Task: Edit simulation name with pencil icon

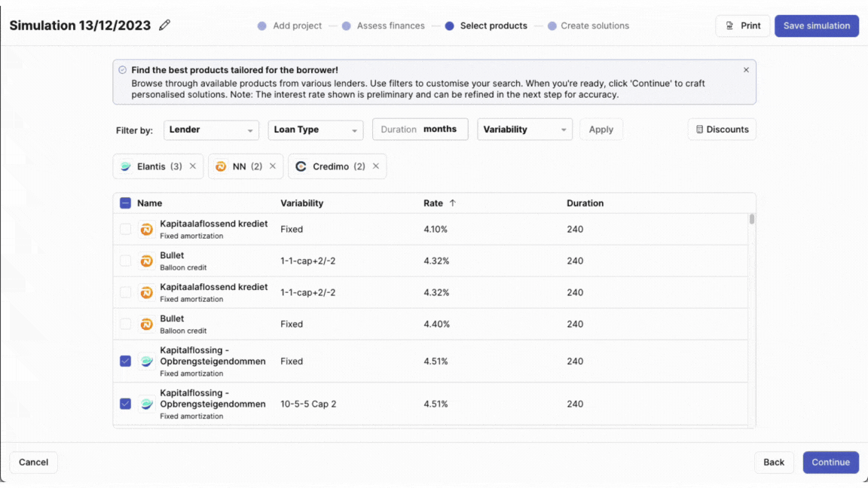Action: (164, 26)
